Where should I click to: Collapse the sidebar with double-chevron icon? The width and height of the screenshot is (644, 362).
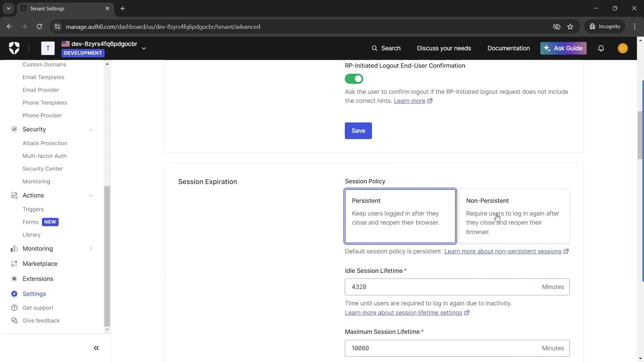pyautogui.click(x=96, y=348)
